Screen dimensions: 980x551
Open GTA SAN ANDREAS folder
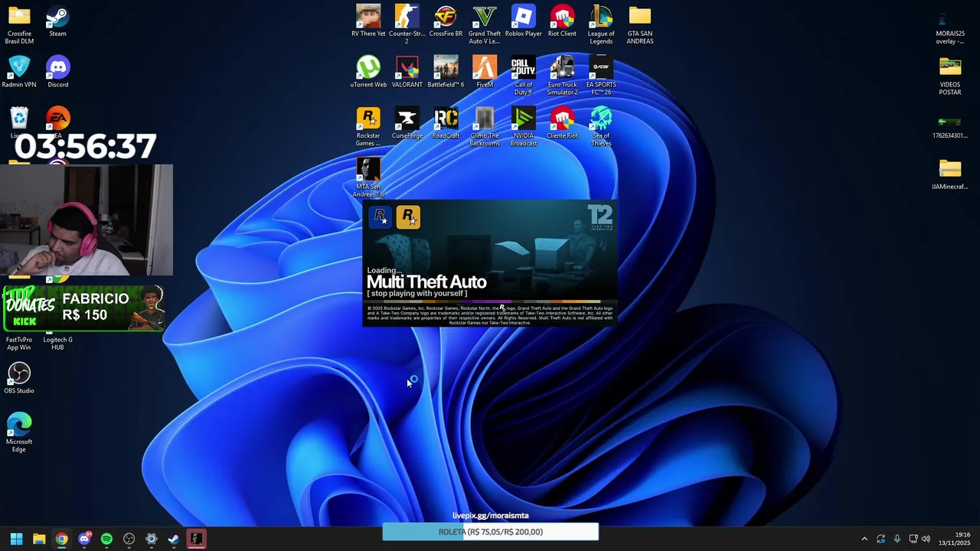pos(640,24)
